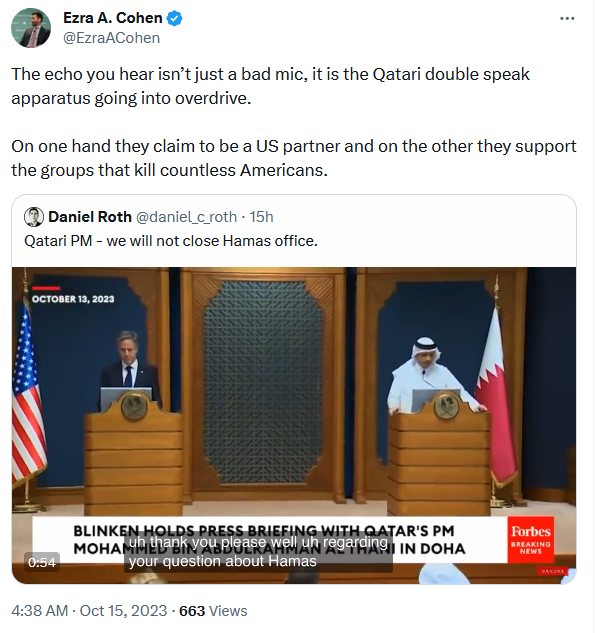Click the main tweet's first paragraph text
Viewport: 597px width, 633px height.
(x=270, y=86)
